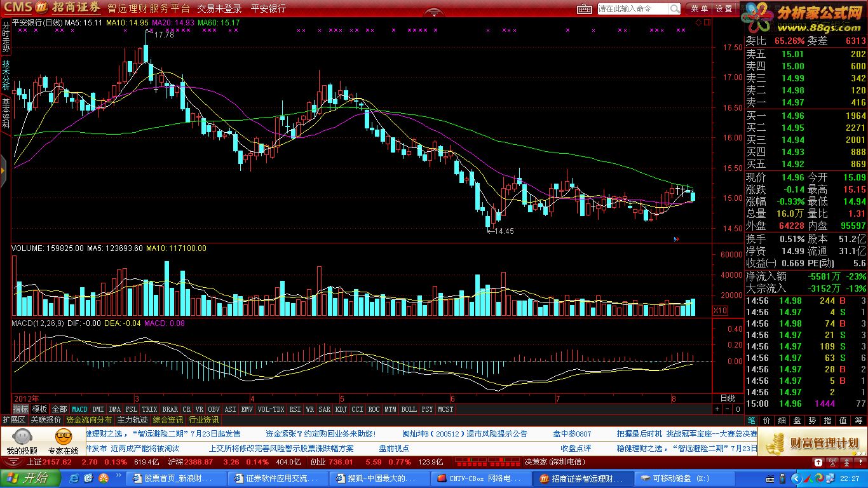This screenshot has width=868, height=488.
Task: Expand the title bar center dropdown handle
Action: point(433,12)
